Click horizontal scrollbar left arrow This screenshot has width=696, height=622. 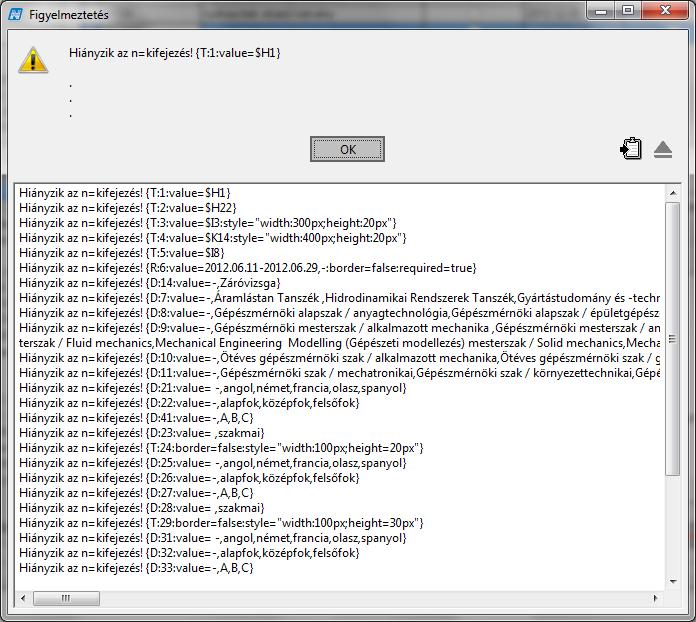[x=23, y=598]
